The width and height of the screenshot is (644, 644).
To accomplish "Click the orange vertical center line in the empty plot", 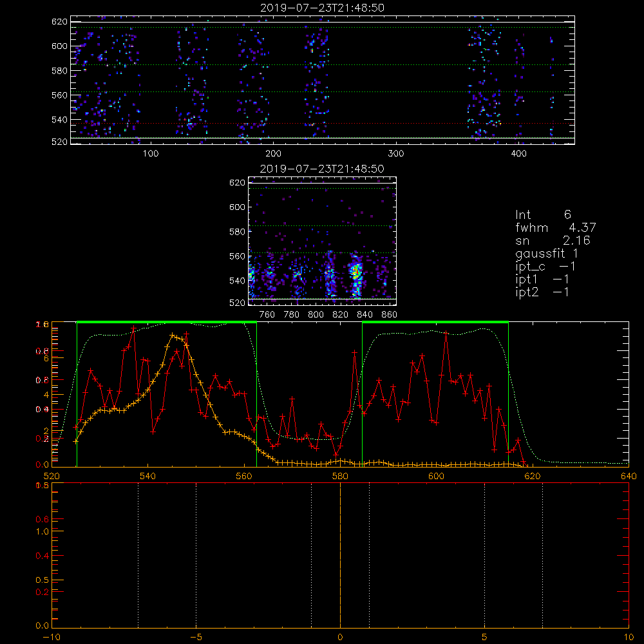I will click(x=340, y=554).
